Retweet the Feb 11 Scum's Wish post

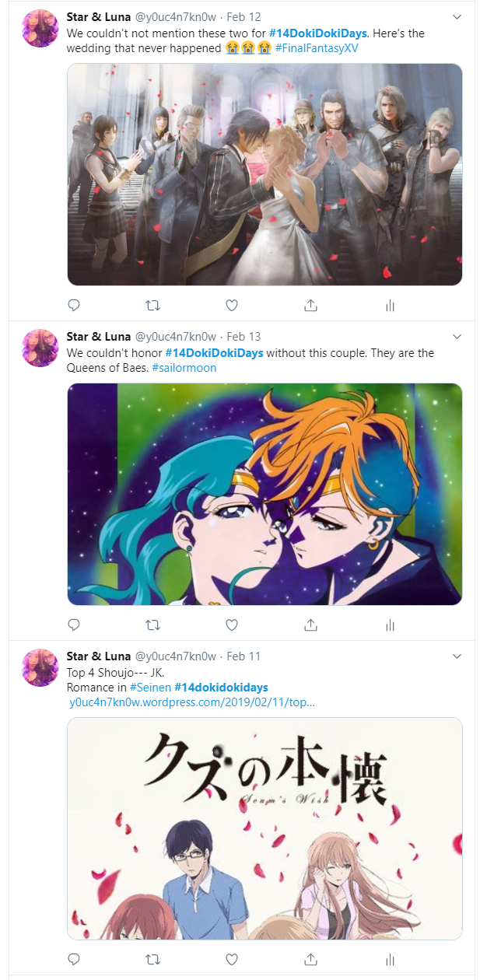pos(152,960)
